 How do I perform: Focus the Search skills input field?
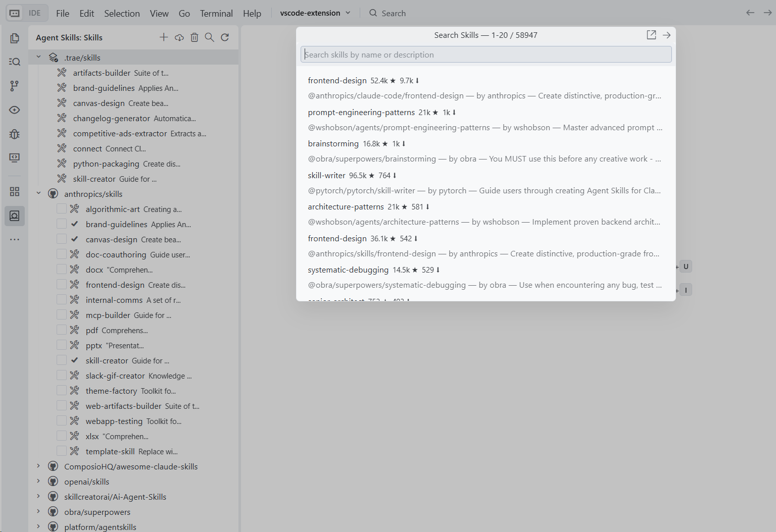point(486,55)
